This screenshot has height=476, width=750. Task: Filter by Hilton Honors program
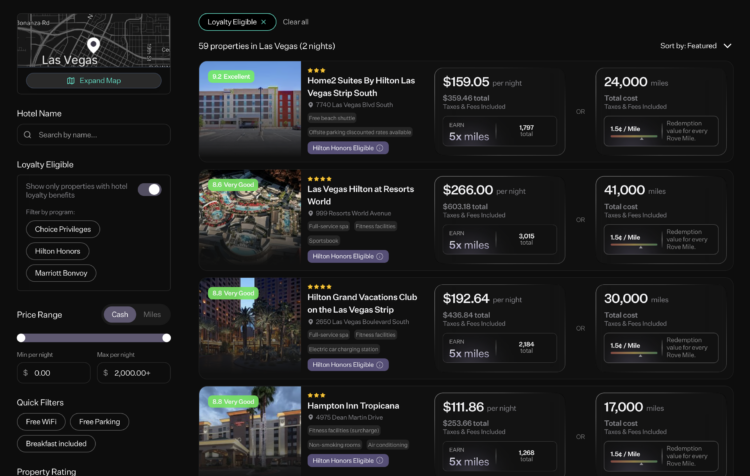pyautogui.click(x=57, y=251)
